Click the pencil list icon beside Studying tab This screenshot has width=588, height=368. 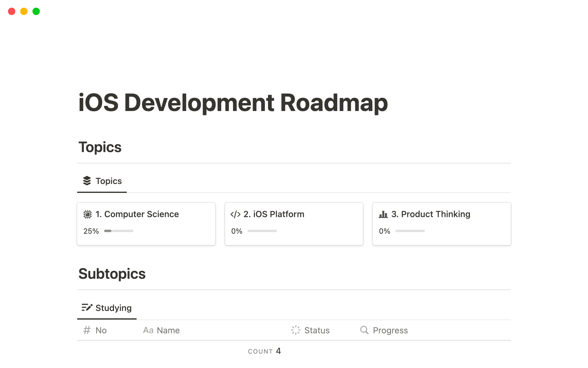tap(87, 308)
